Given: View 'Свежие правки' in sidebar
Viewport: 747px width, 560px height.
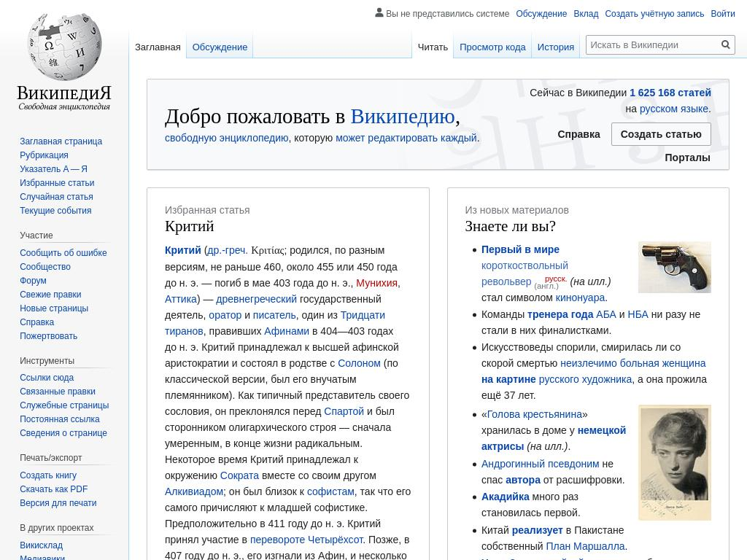Looking at the screenshot, I should 50,295.
